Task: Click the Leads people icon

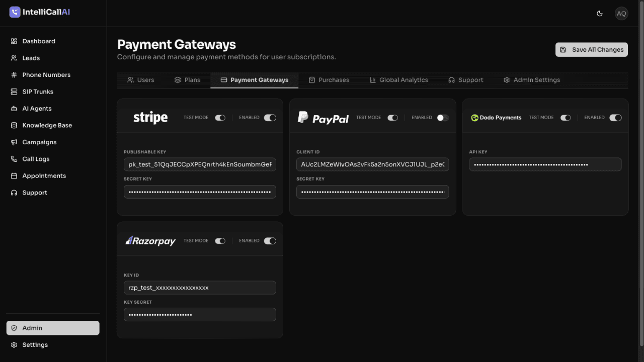Action: click(x=14, y=58)
